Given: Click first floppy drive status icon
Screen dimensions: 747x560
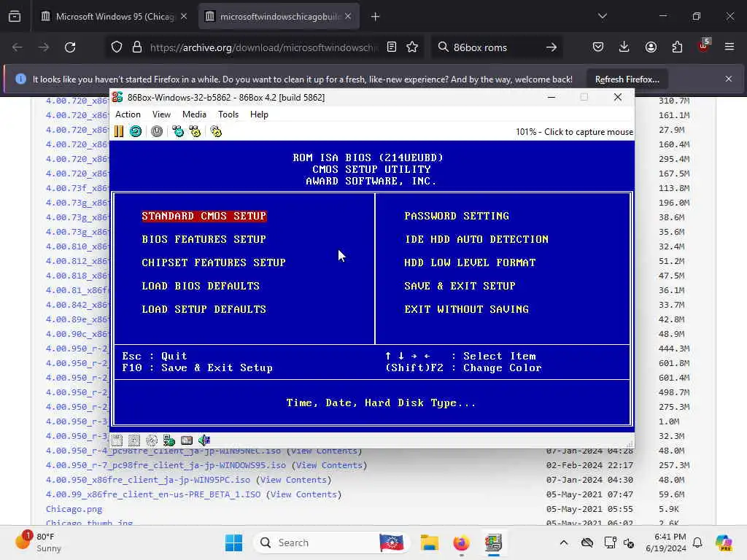Looking at the screenshot, I should tap(117, 440).
